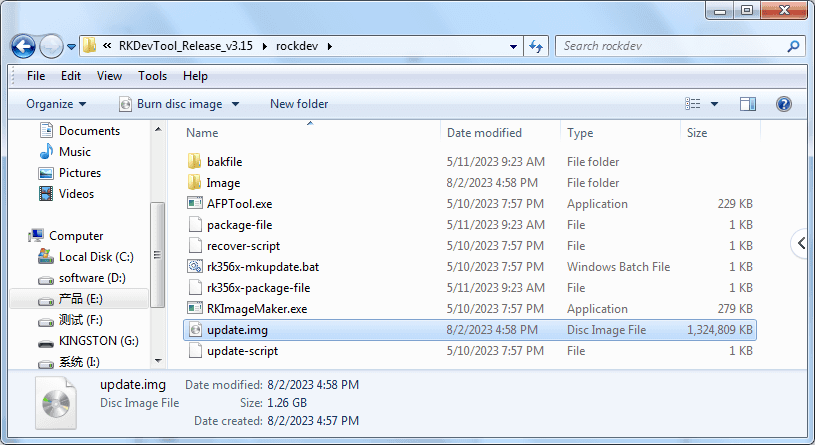Toggle the preview pane icon
Image resolution: width=815 pixels, height=445 pixels.
point(747,104)
